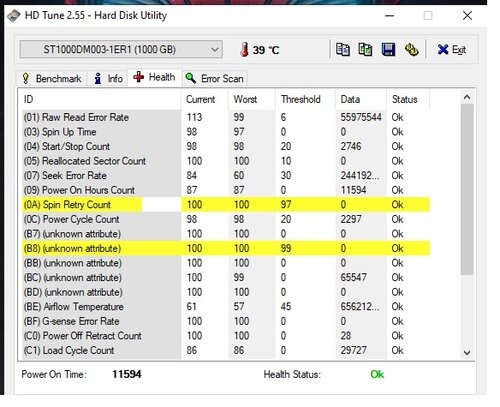Click the copy screenshot to clipboard icon
Image resolution: width=500 pixels, height=407 pixels.
point(365,50)
